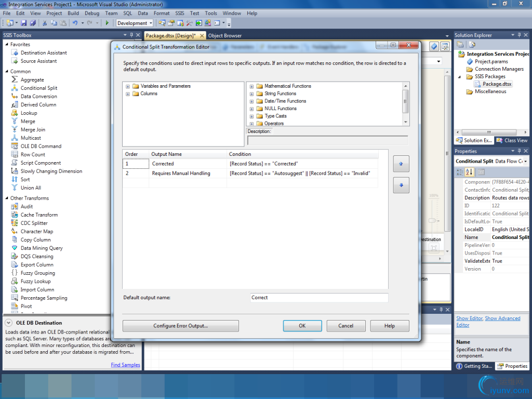Move the selected condition down
Viewport: 532px width, 399px height.
(x=401, y=185)
